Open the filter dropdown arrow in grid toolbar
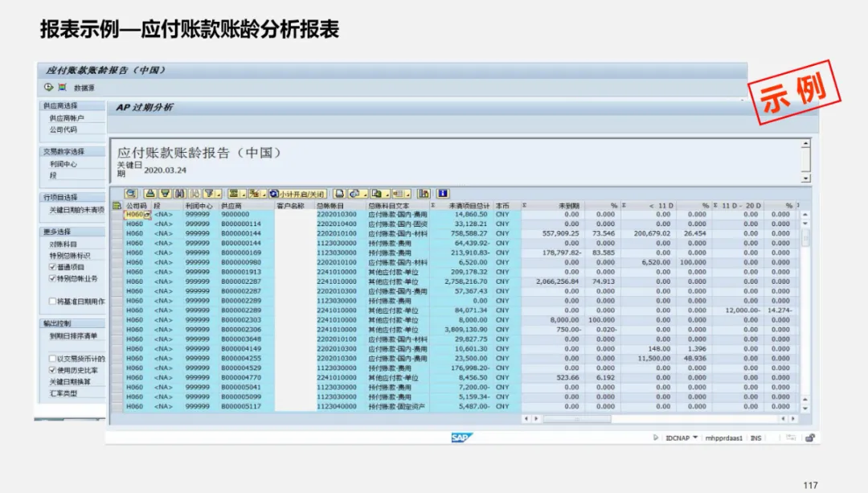This screenshot has width=868, height=493. click(x=218, y=195)
